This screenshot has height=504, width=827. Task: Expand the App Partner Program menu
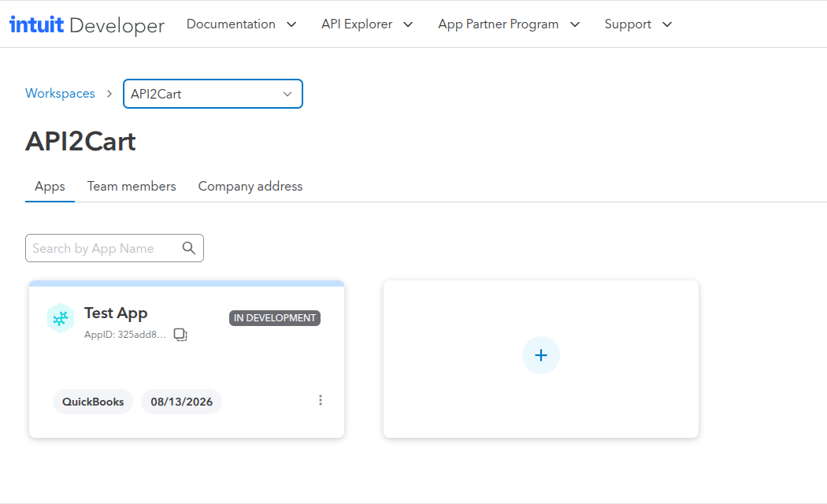pyautogui.click(x=509, y=24)
